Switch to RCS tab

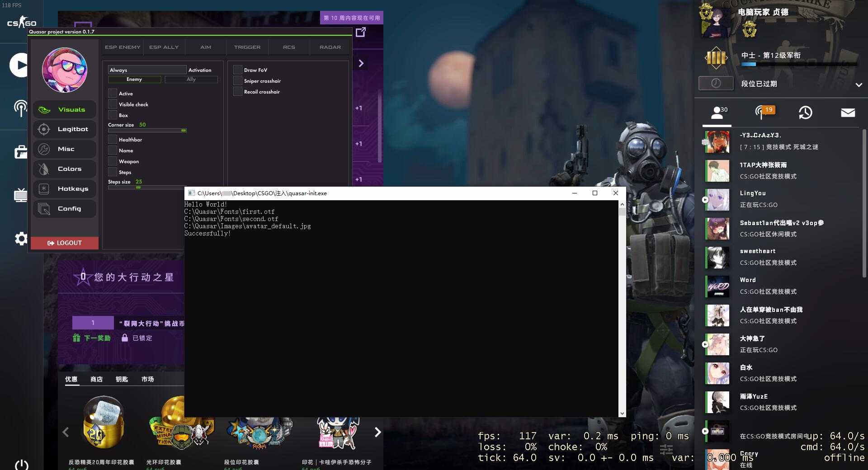(289, 47)
